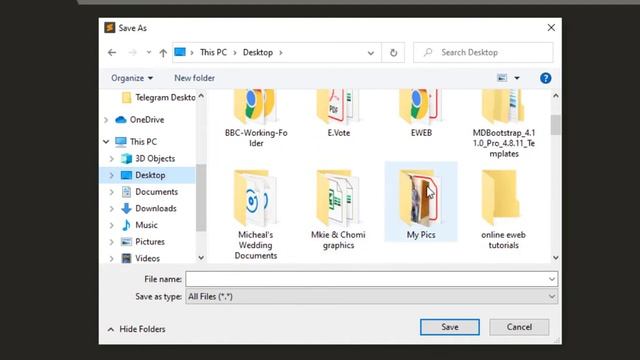Click the Videos film icon in sidebar
This screenshot has width=640, height=360.
pyautogui.click(x=127, y=258)
